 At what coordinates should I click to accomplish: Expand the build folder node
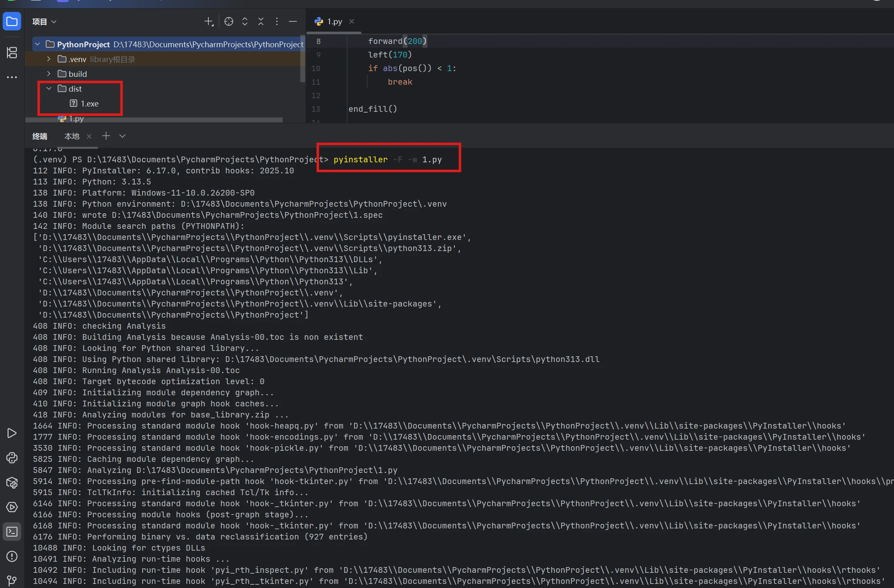(48, 74)
